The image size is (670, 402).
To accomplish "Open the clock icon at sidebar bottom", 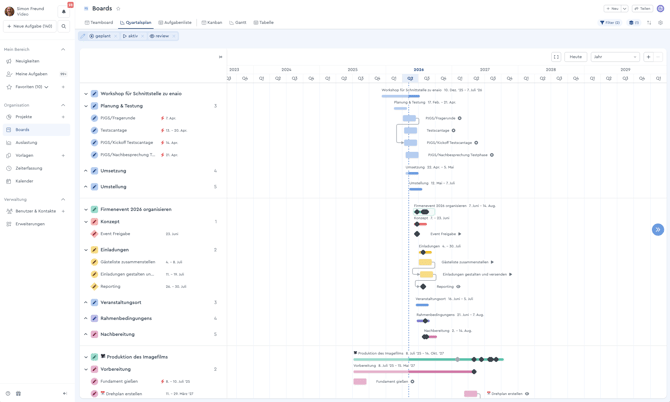I will click(x=8, y=393).
